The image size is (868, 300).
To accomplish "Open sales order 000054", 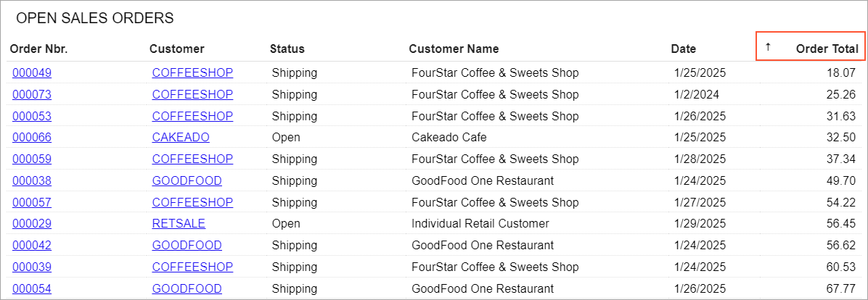I will (32, 288).
